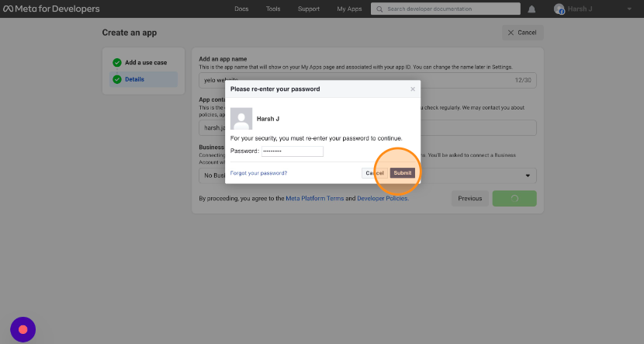Open the Docs menu
Viewport: 644px width, 344px height.
click(241, 9)
